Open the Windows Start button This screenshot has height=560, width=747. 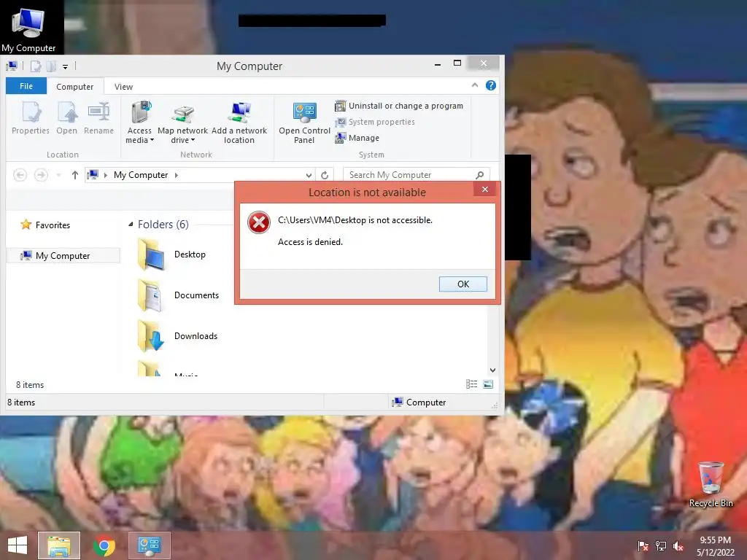pyautogui.click(x=18, y=545)
